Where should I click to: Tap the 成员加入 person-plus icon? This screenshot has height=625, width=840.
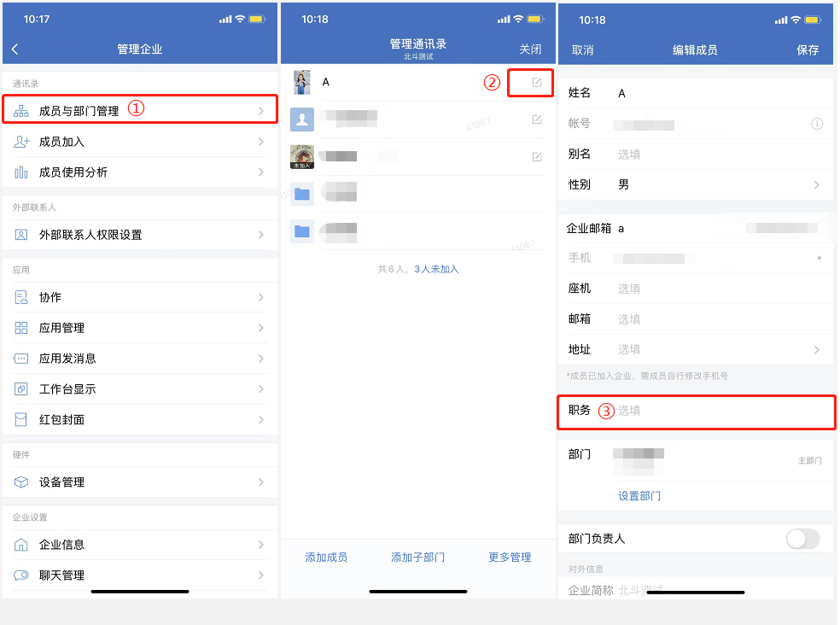click(x=20, y=142)
